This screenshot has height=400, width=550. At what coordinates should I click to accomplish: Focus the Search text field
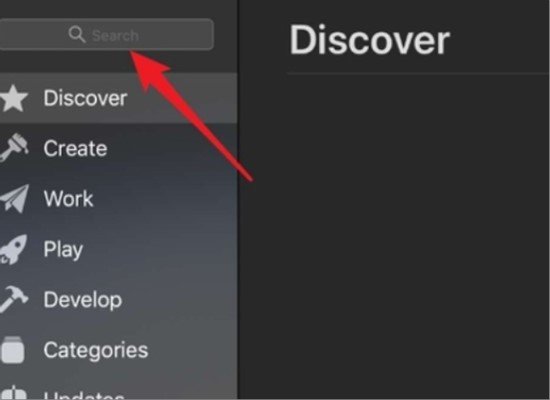106,34
